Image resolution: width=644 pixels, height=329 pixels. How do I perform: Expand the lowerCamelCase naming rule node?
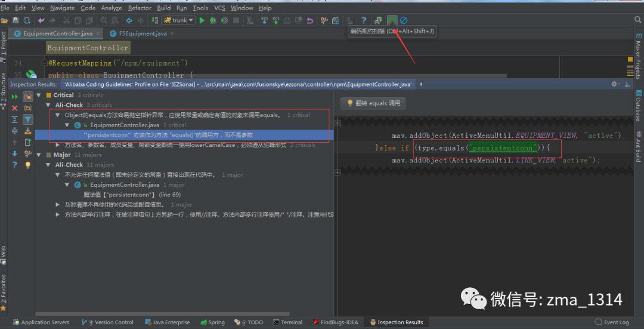(57, 144)
